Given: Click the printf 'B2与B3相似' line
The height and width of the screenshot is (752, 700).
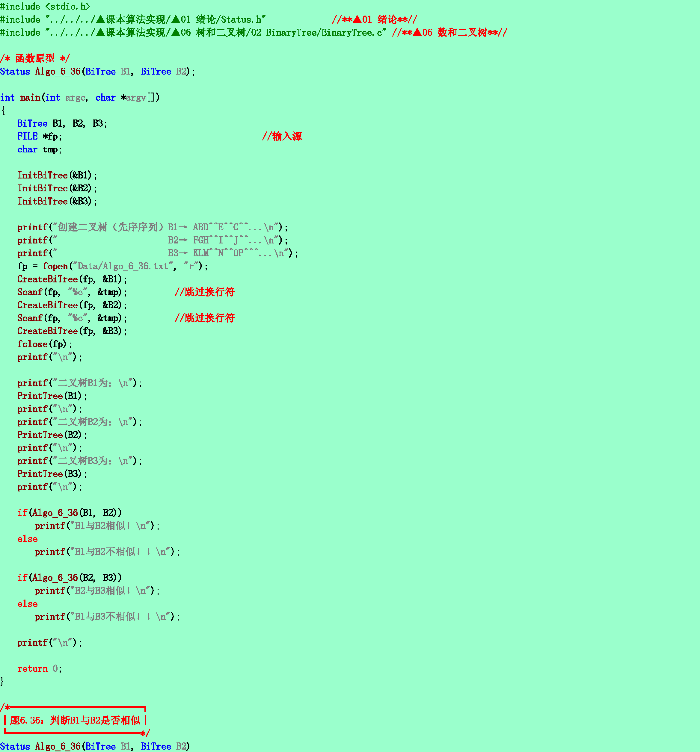Looking at the screenshot, I should tap(97, 591).
